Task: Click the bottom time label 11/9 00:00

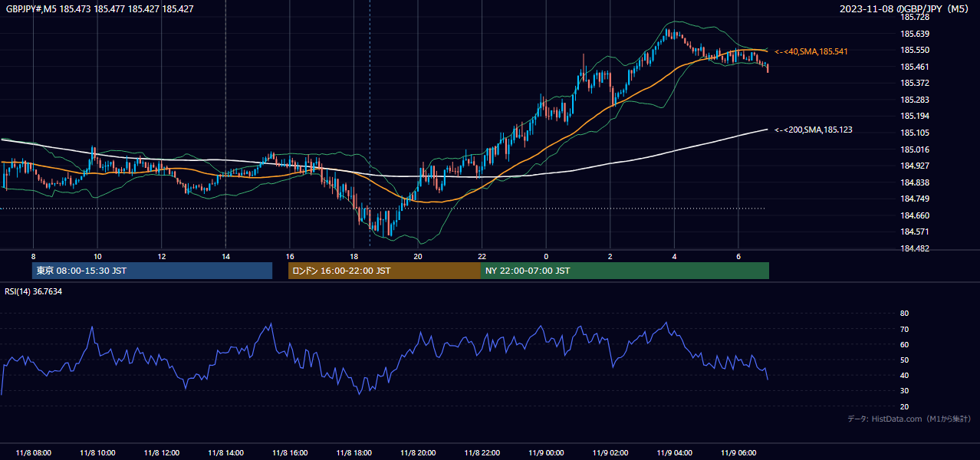Action: click(x=546, y=452)
